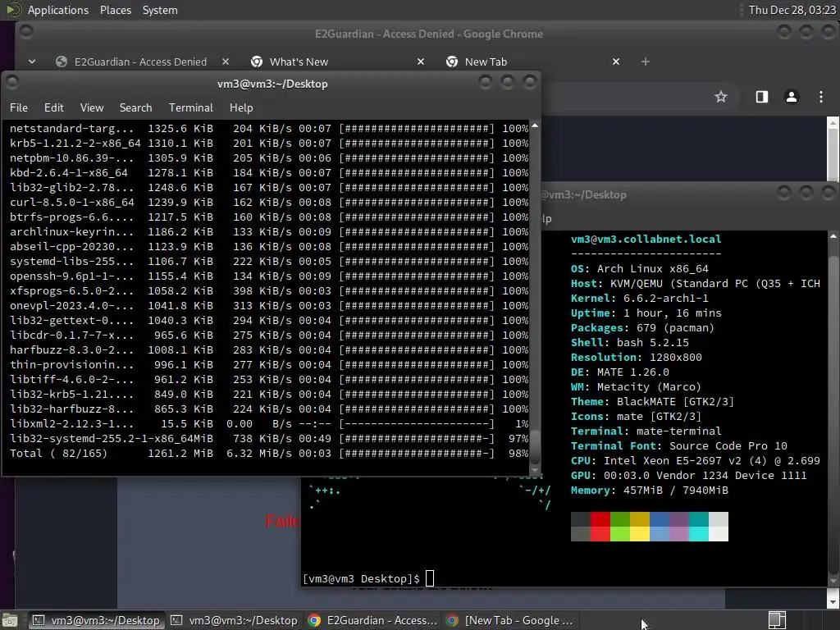
Task: Select second vm3@vm3:~/Desktop taskbar button
Action: coord(234,620)
